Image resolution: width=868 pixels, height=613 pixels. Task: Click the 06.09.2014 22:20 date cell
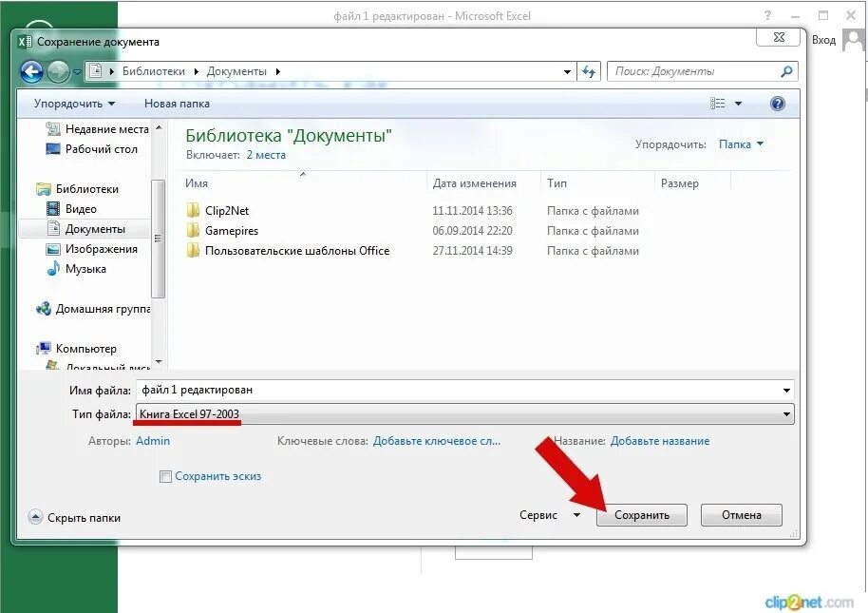click(472, 230)
